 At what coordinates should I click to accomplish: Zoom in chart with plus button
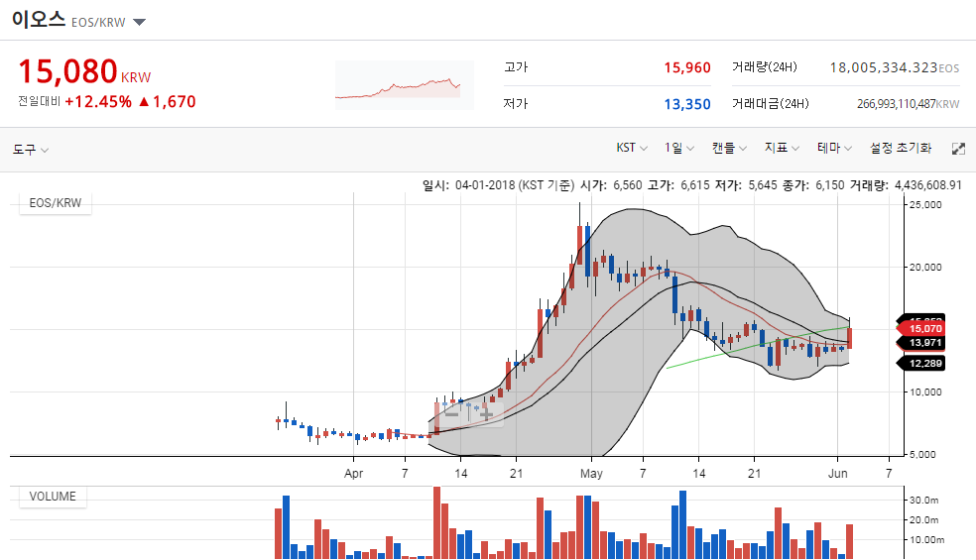point(486,413)
